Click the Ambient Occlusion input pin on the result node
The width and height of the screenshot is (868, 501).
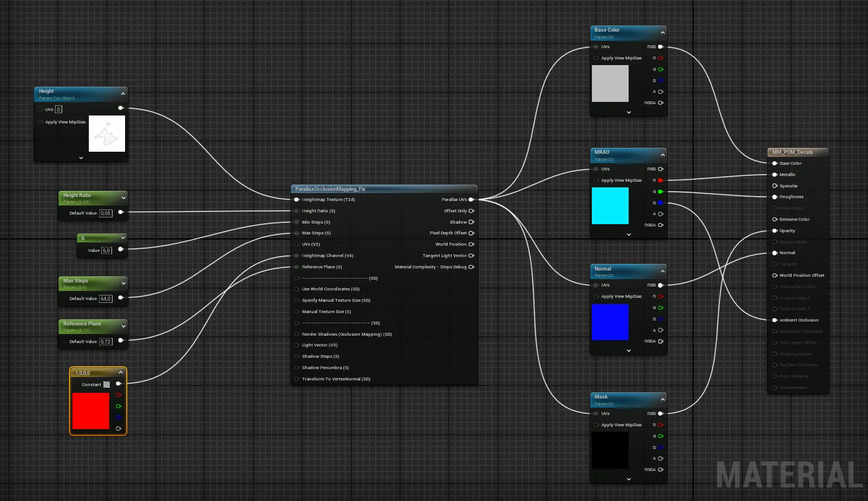coord(775,320)
